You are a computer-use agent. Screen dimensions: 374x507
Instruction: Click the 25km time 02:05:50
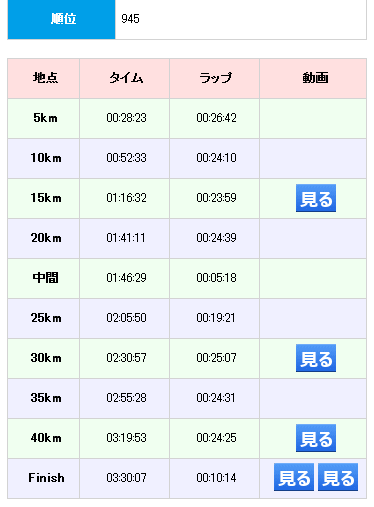click(x=126, y=318)
